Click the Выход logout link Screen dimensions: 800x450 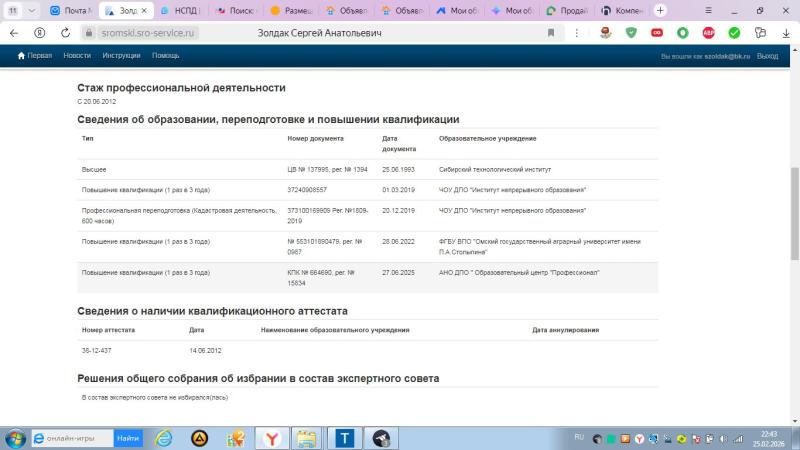coord(767,56)
